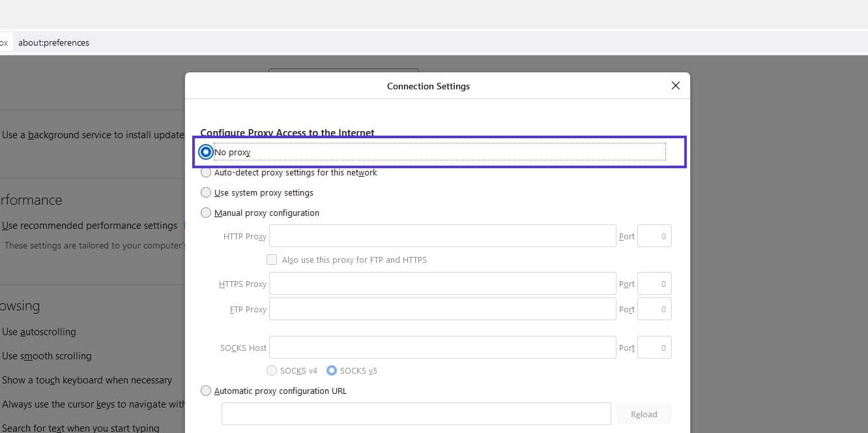Choose Automatic proxy configuration URL option
The image size is (868, 433).
point(206,391)
